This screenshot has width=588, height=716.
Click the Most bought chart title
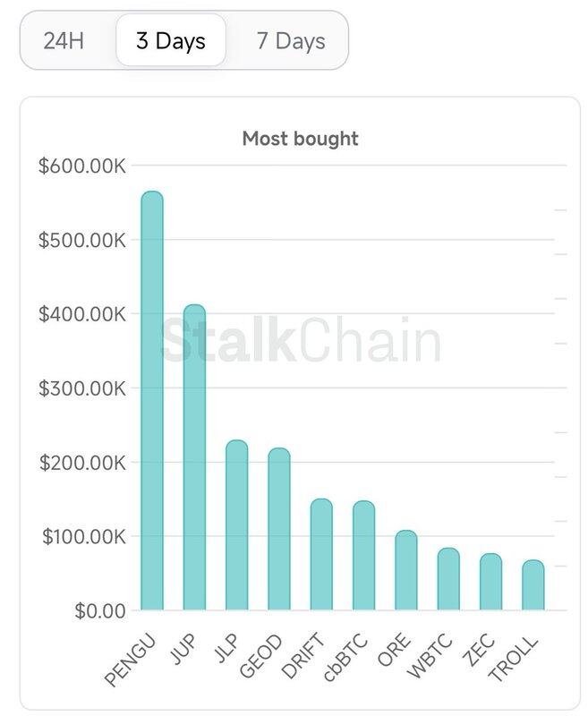coord(300,139)
